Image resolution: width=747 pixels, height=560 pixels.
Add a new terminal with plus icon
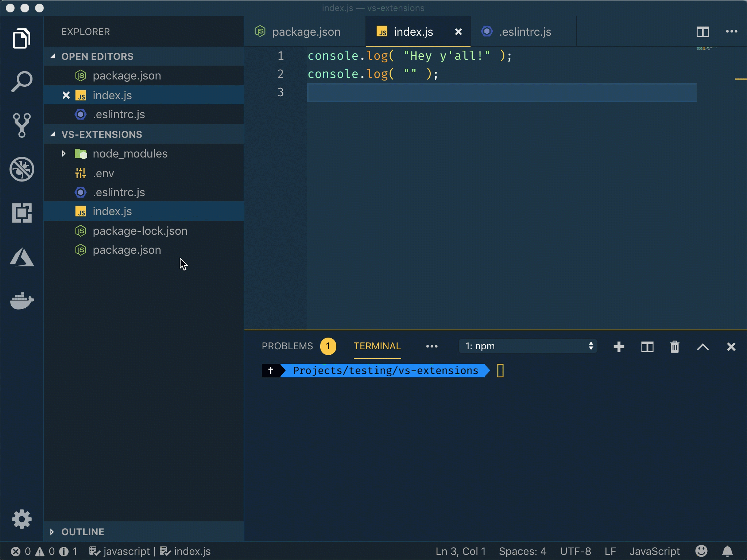(619, 347)
